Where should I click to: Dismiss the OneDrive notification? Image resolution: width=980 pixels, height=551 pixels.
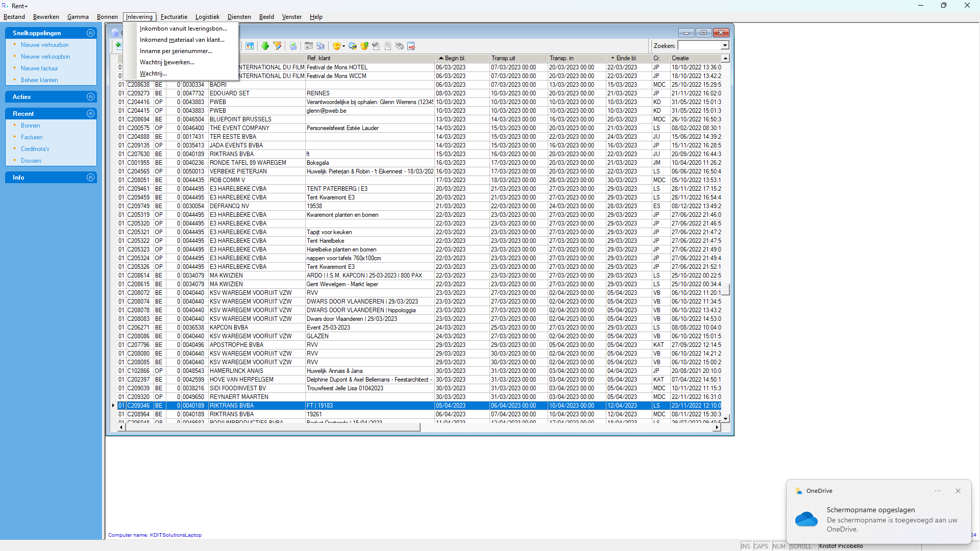pyautogui.click(x=958, y=491)
